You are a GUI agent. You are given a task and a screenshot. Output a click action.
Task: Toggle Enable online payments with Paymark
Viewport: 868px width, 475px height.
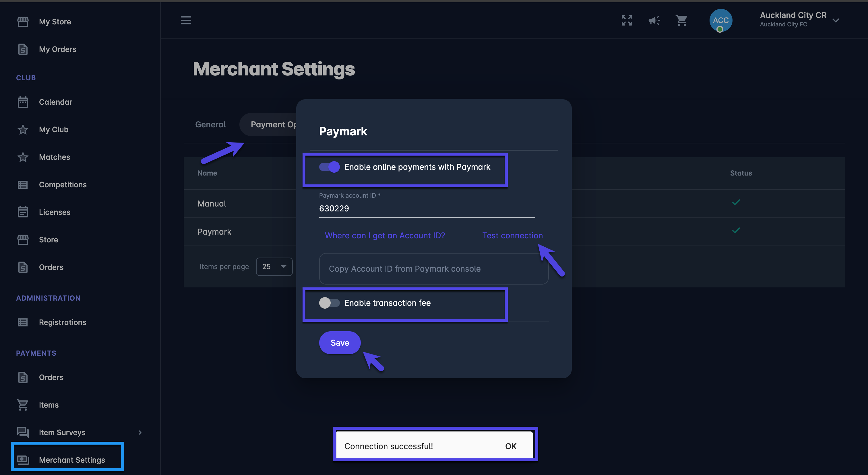coord(329,167)
